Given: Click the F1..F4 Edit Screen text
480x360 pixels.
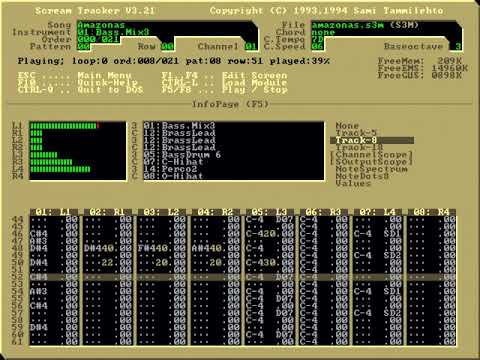Looking at the screenshot, I should (x=224, y=76).
